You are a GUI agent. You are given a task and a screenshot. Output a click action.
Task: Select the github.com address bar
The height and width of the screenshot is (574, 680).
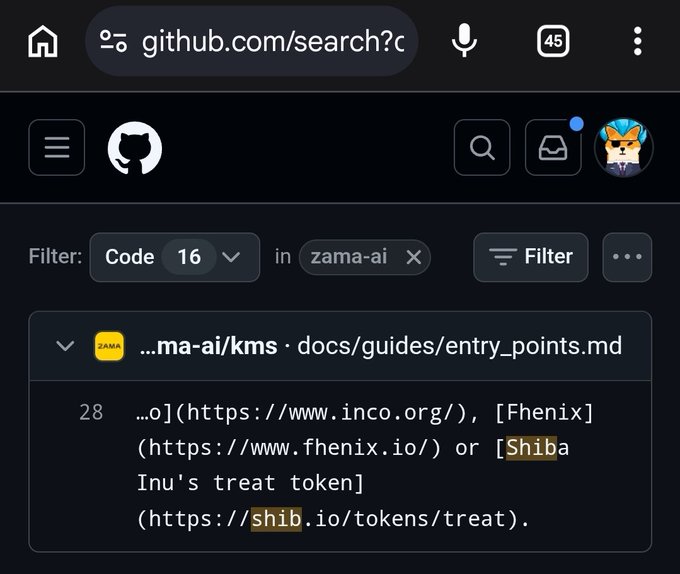click(252, 41)
